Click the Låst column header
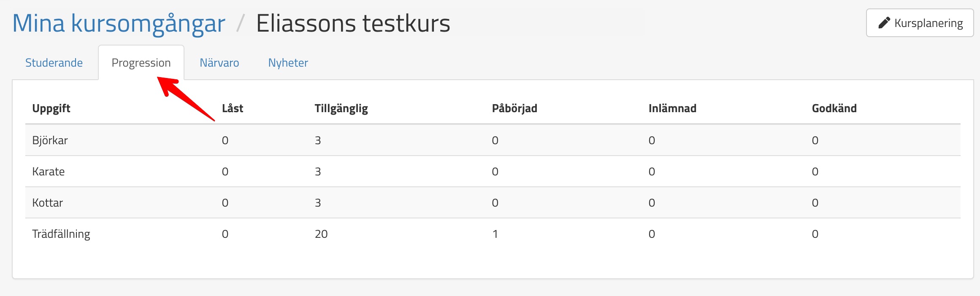 coord(233,108)
